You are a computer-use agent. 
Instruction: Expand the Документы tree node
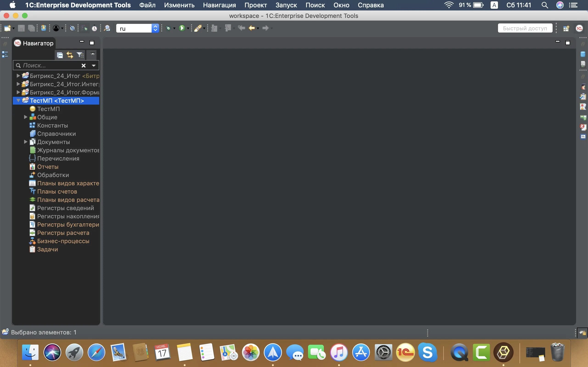[x=25, y=142]
